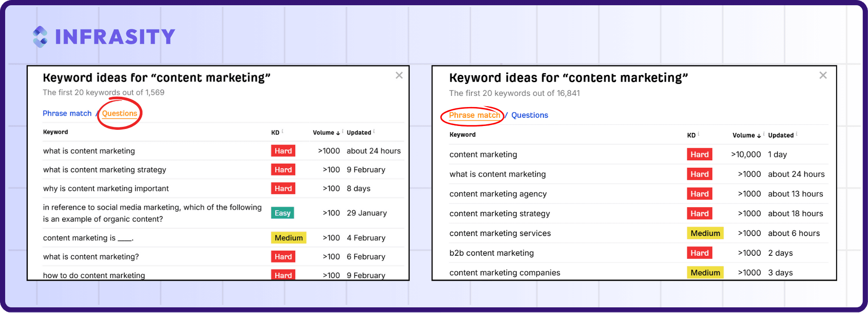Click the KD column header in right panel
This screenshot has width=868, height=313.
pyautogui.click(x=691, y=135)
